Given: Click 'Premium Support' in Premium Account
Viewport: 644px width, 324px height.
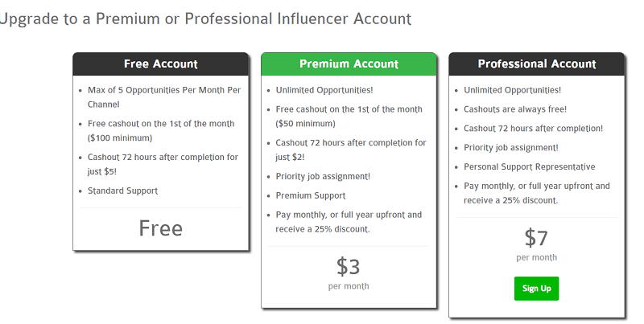Looking at the screenshot, I should (310, 195).
